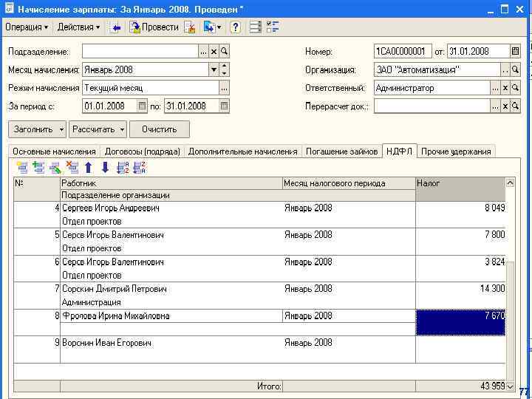Click the blue left-arrow navigation toolbar icon
Image resolution: width=532 pixels, height=399 pixels.
tap(115, 27)
